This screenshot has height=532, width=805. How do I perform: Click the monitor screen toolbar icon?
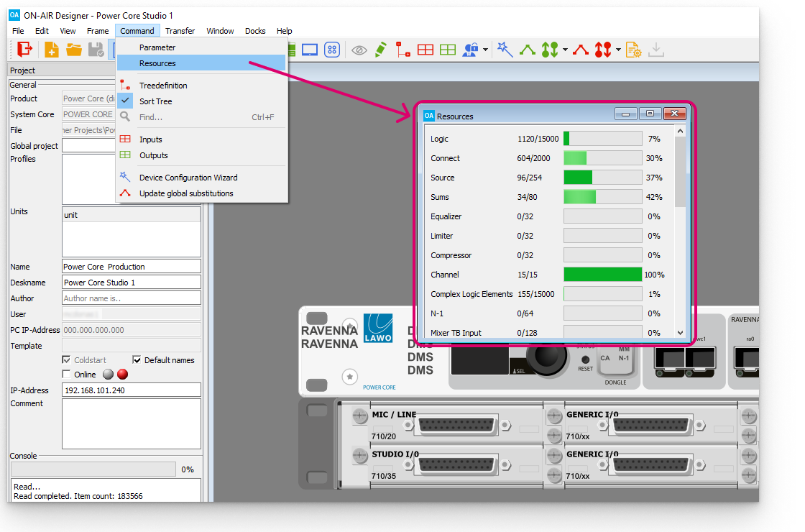pos(310,50)
